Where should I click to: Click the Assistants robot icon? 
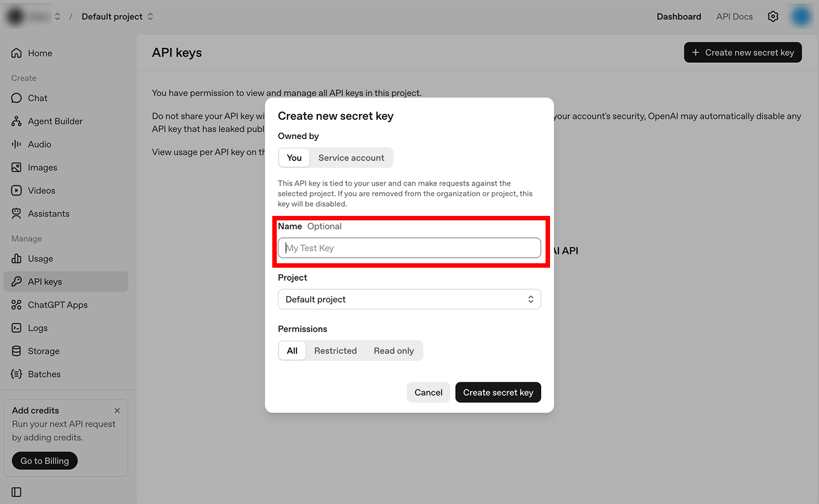[17, 214]
